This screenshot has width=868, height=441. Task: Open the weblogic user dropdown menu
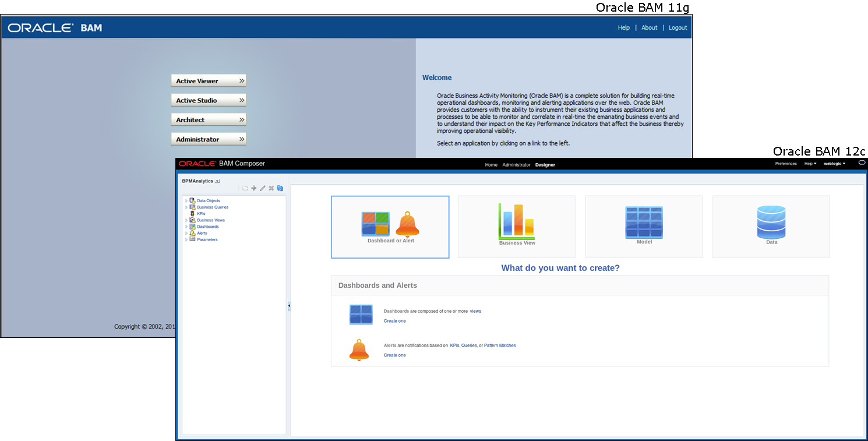tap(834, 164)
